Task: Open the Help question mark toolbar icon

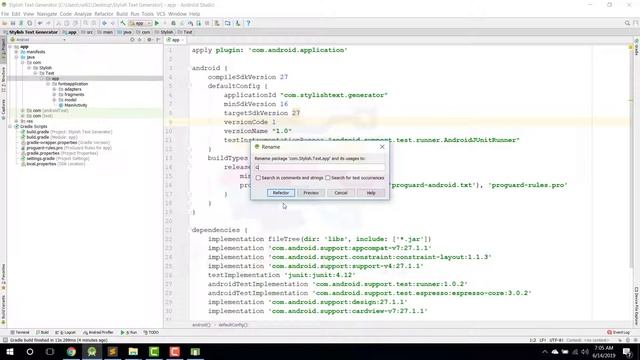Action: [248, 23]
